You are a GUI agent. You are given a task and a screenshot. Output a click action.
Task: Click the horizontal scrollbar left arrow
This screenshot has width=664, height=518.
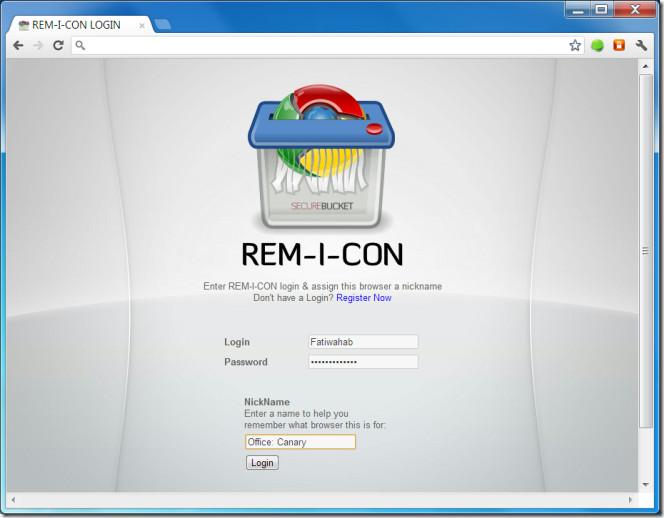(13, 500)
